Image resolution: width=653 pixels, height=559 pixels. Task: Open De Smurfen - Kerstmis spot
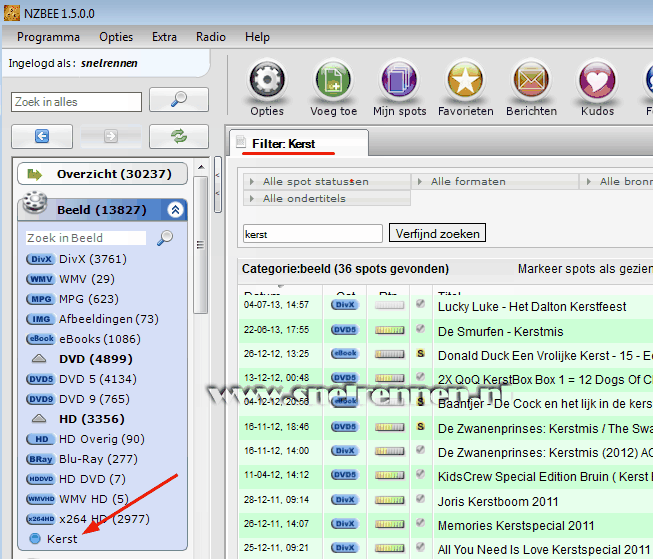pos(501,332)
